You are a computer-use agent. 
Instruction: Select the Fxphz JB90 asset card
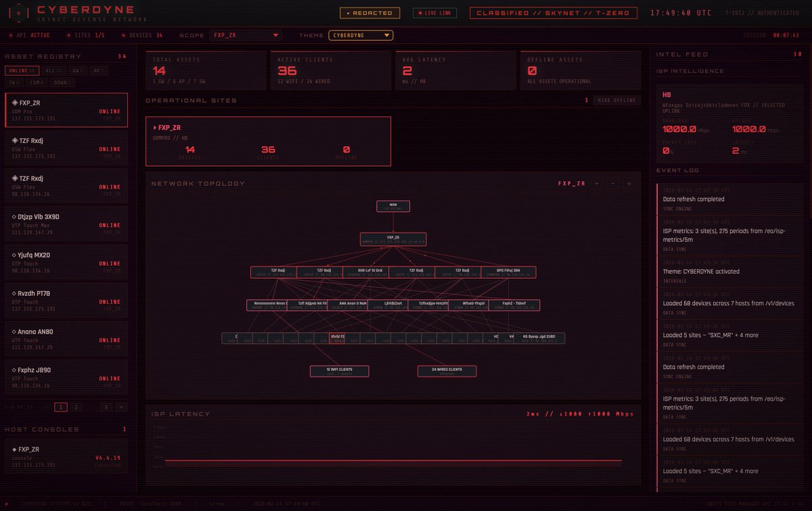(66, 378)
